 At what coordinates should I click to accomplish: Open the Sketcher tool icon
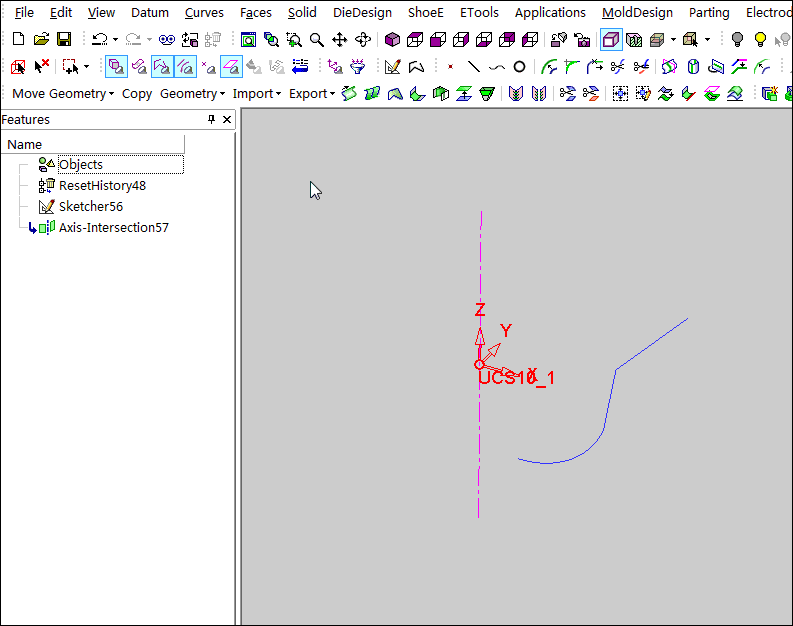point(393,67)
